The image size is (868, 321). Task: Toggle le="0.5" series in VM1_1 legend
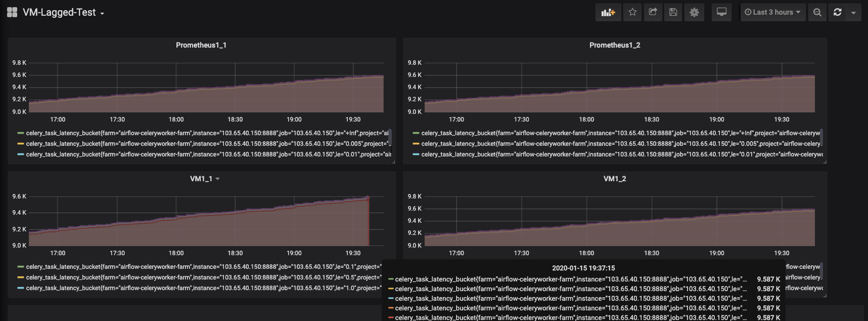[x=203, y=277]
